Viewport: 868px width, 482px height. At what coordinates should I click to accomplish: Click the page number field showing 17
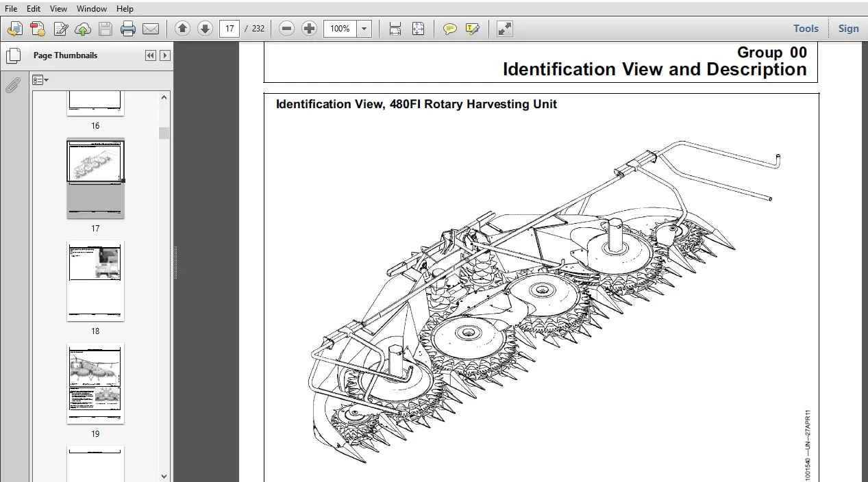(x=230, y=29)
